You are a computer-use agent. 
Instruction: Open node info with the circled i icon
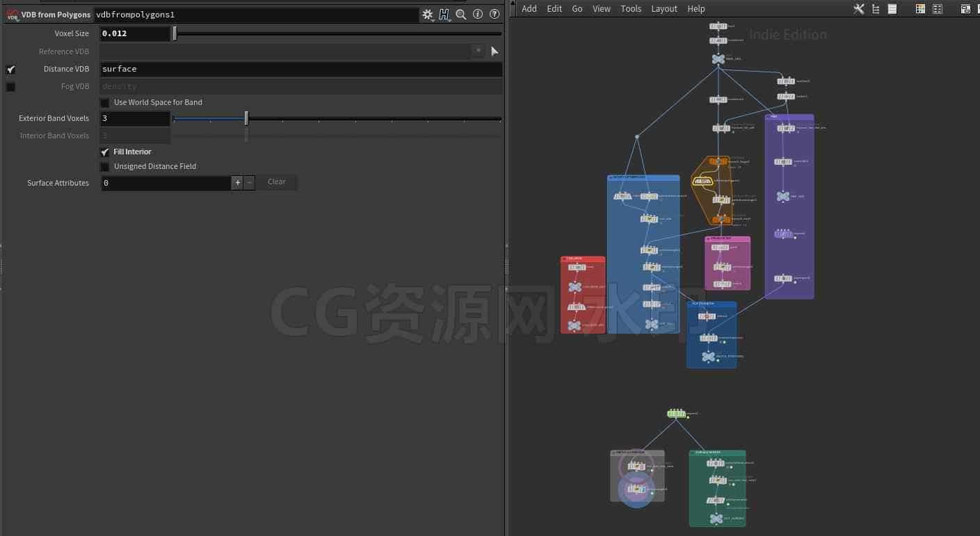point(478,15)
